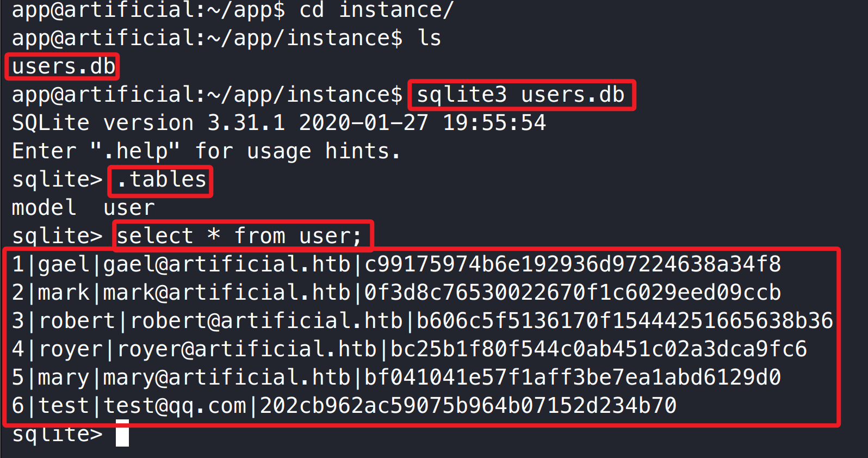
Task: Click the test@qq.com email address
Action: (x=175, y=406)
